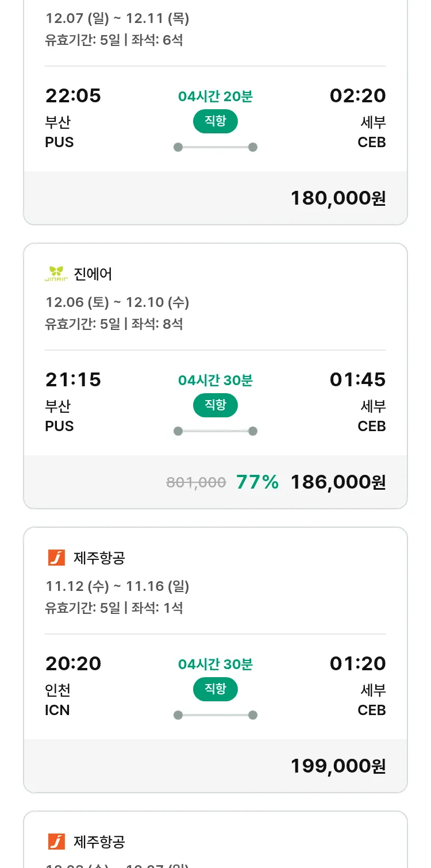Click the 20:20 Incheon departure time
The height and width of the screenshot is (868, 431).
[x=73, y=664]
